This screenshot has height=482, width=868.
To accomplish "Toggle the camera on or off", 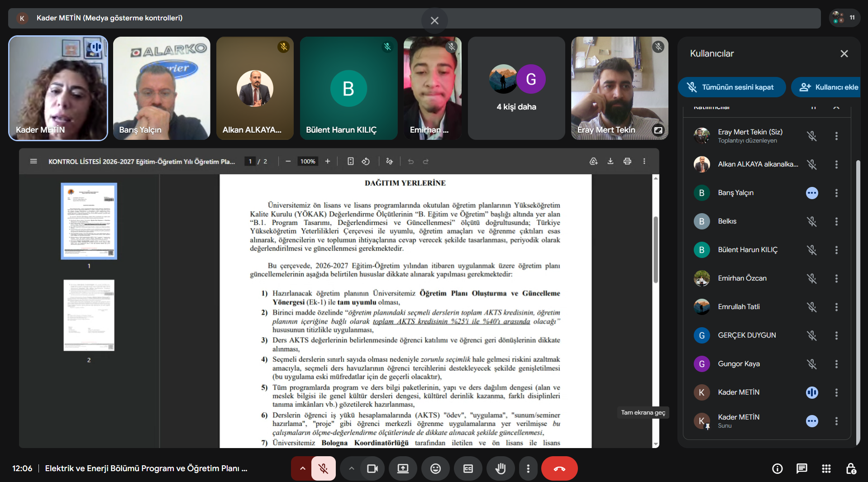I will point(372,468).
